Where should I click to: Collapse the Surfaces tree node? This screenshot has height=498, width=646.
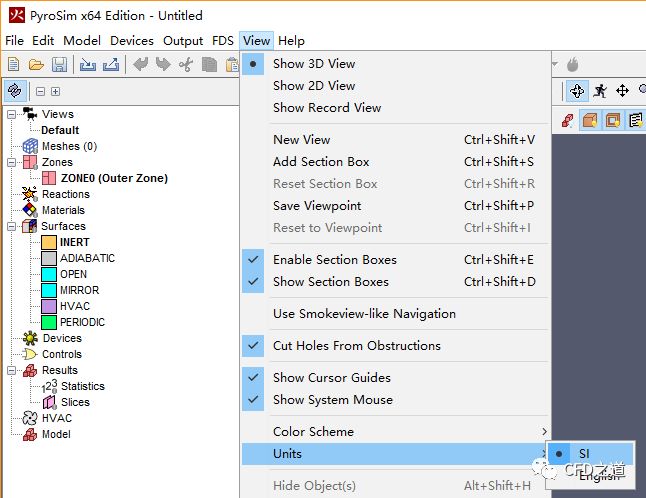[11, 227]
